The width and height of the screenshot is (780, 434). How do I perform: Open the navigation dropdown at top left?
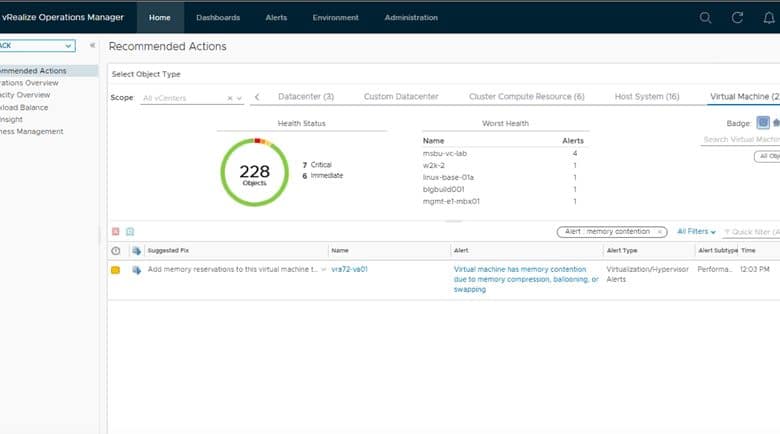click(x=37, y=46)
